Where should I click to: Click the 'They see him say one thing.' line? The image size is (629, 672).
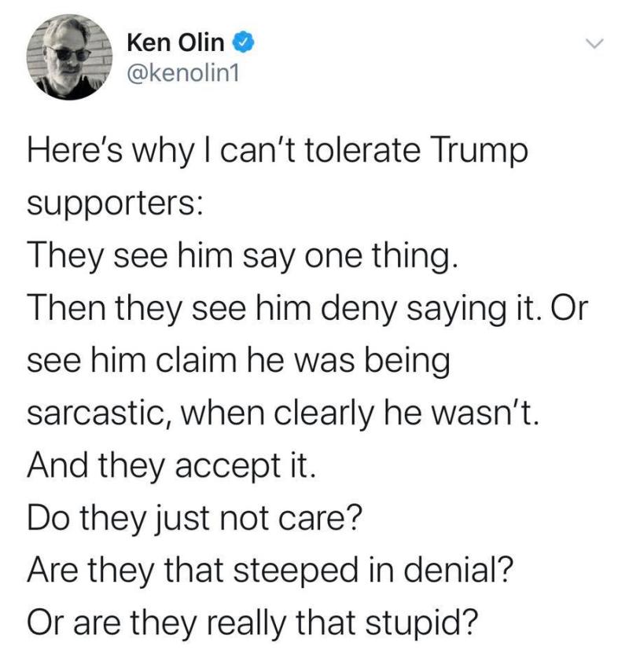coord(243,257)
